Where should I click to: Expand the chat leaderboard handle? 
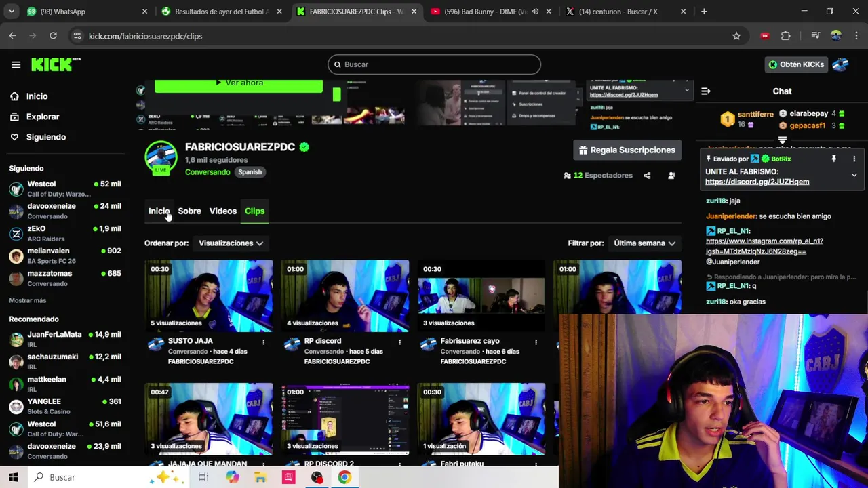coord(782,140)
